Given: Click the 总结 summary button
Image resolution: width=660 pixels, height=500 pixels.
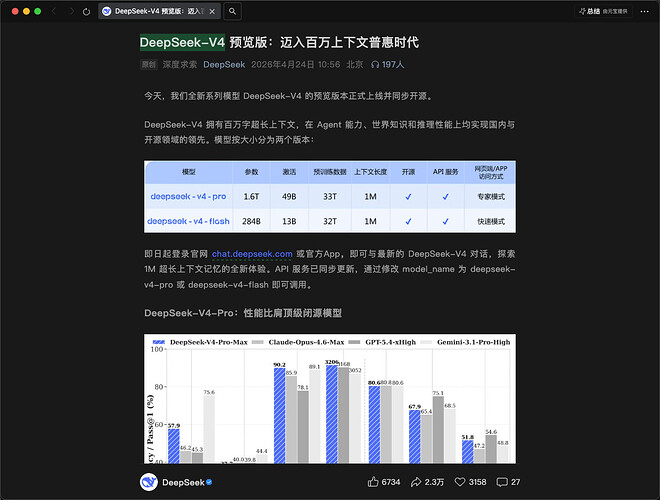Looking at the screenshot, I should point(603,11).
